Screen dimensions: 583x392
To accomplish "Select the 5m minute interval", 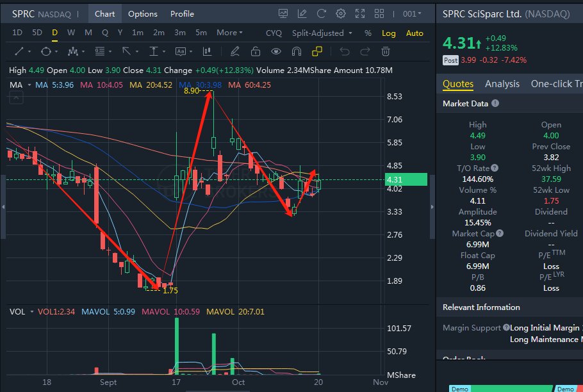I will (201, 33).
